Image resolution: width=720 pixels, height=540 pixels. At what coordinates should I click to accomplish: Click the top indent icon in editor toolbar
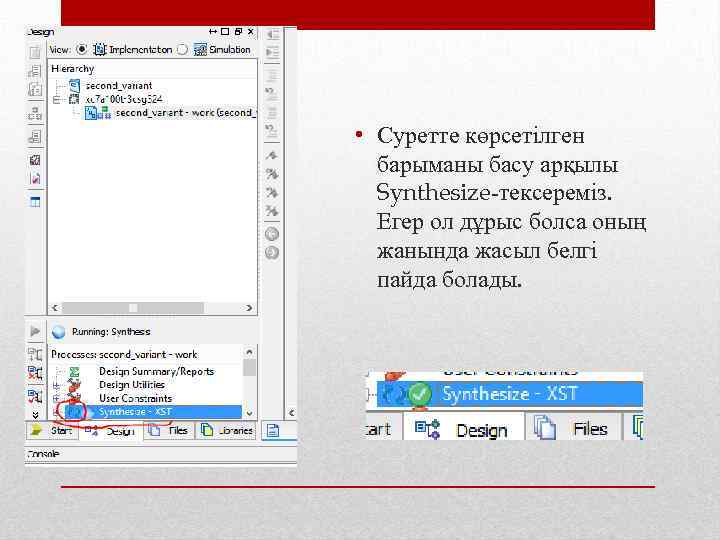[272, 34]
